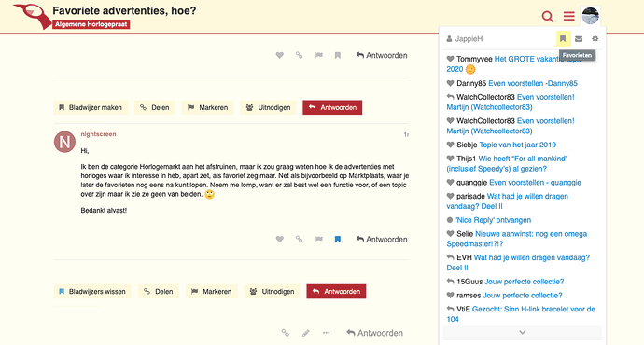Flag nightscreen's post with flag icon
This screenshot has width=644, height=345.
(x=318, y=239)
